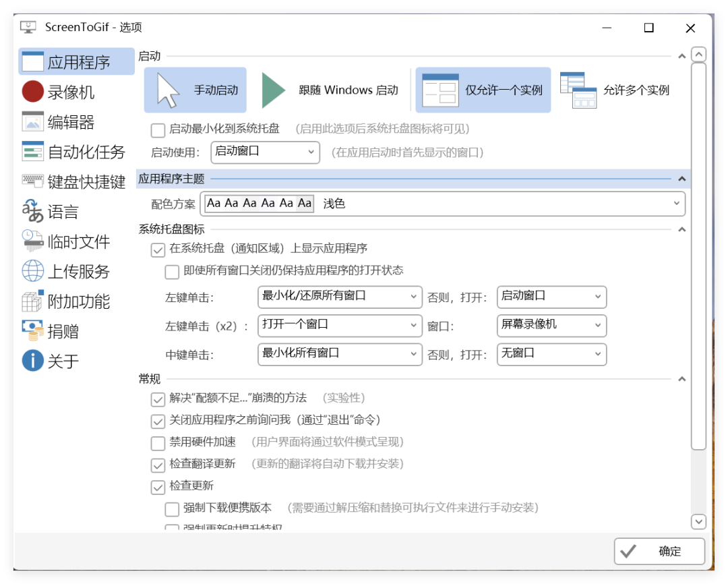Screen dimensions: 728x584
Task: Click the checkmark icon on the 确定 button
Action: pos(628,552)
